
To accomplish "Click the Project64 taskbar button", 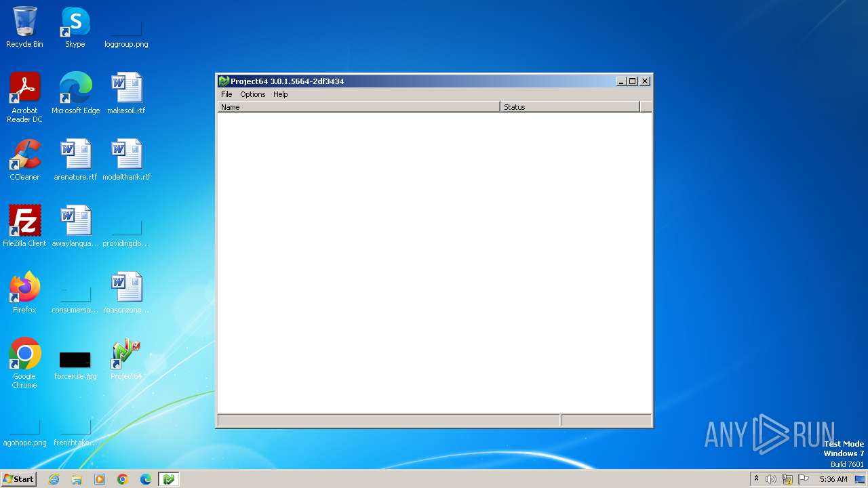I will 169,479.
